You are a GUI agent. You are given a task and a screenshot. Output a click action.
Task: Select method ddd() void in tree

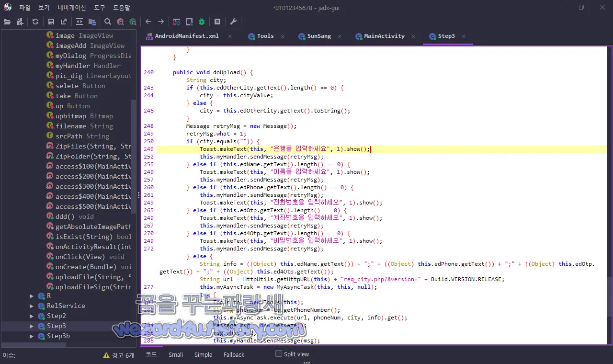[x=75, y=216]
